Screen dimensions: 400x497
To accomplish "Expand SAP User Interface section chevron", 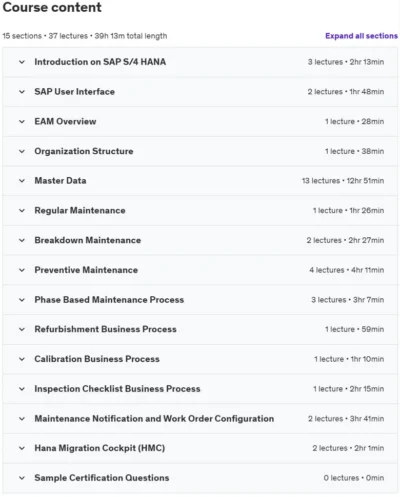I will 22,92.
